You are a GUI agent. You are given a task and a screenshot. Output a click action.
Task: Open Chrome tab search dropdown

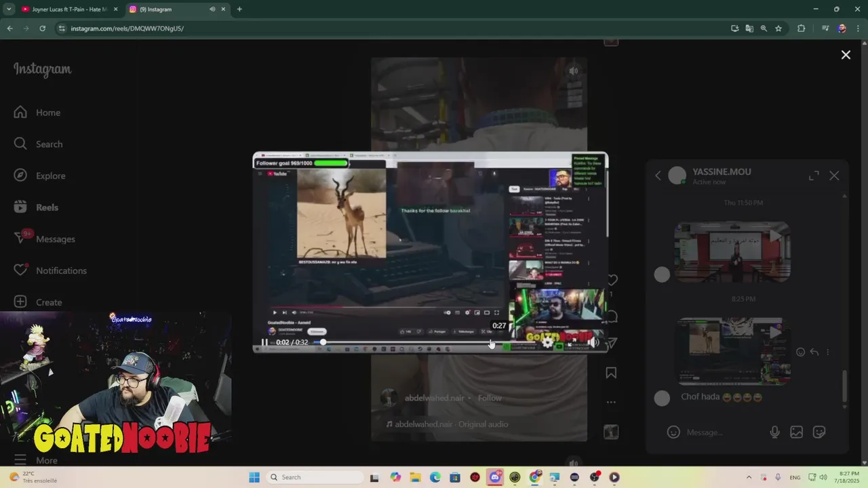tap(9, 9)
